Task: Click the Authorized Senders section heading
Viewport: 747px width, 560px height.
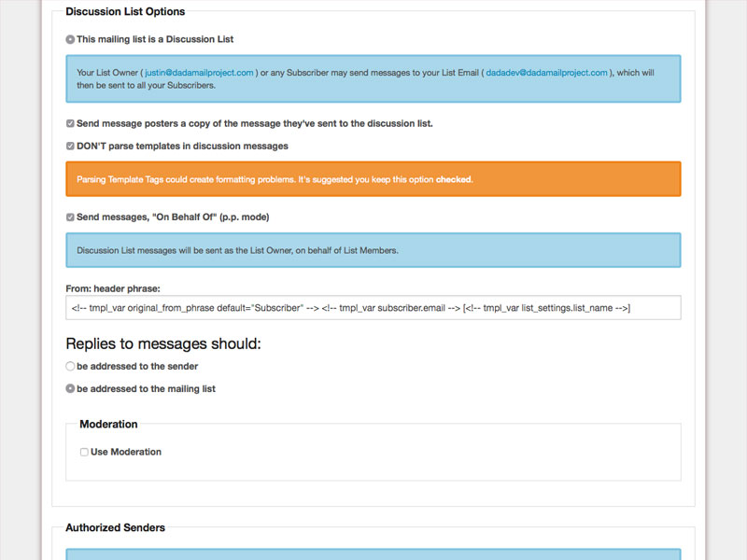Action: (115, 527)
